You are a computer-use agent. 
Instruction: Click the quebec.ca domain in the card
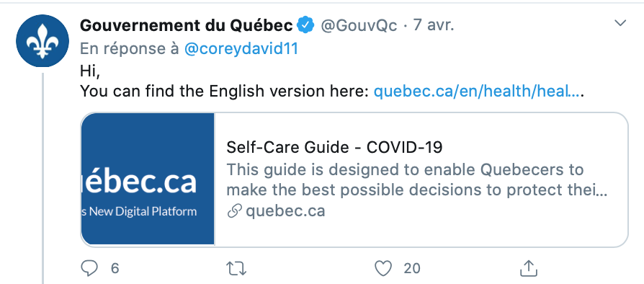(285, 211)
